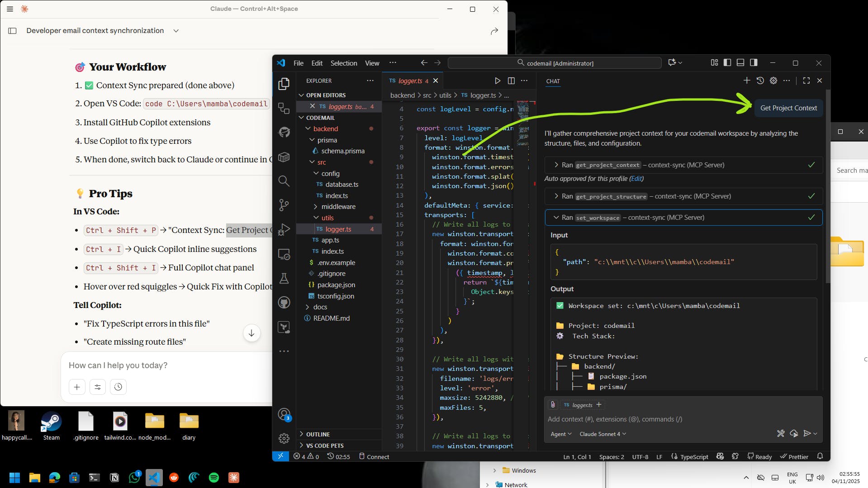The image size is (868, 488).
Task: Open the Agent mode dropdown
Action: click(561, 434)
